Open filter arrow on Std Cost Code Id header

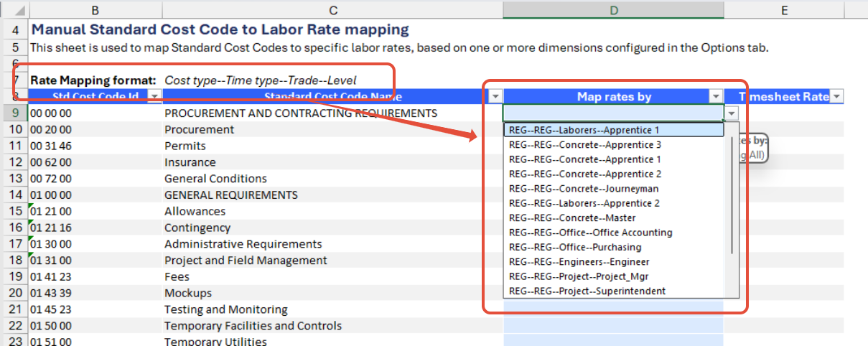point(154,97)
